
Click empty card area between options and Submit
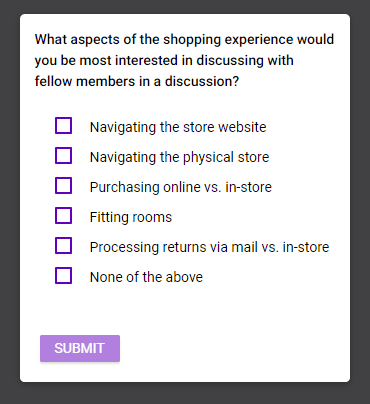[185, 310]
